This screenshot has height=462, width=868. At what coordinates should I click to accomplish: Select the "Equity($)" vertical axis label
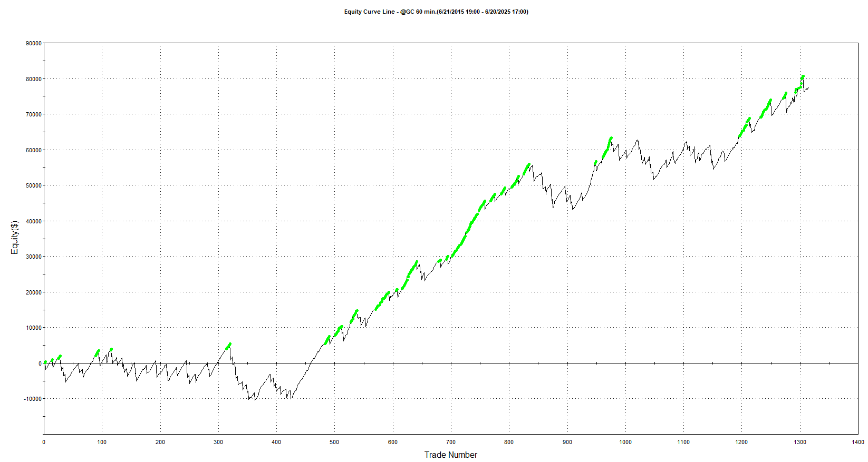[x=14, y=237]
